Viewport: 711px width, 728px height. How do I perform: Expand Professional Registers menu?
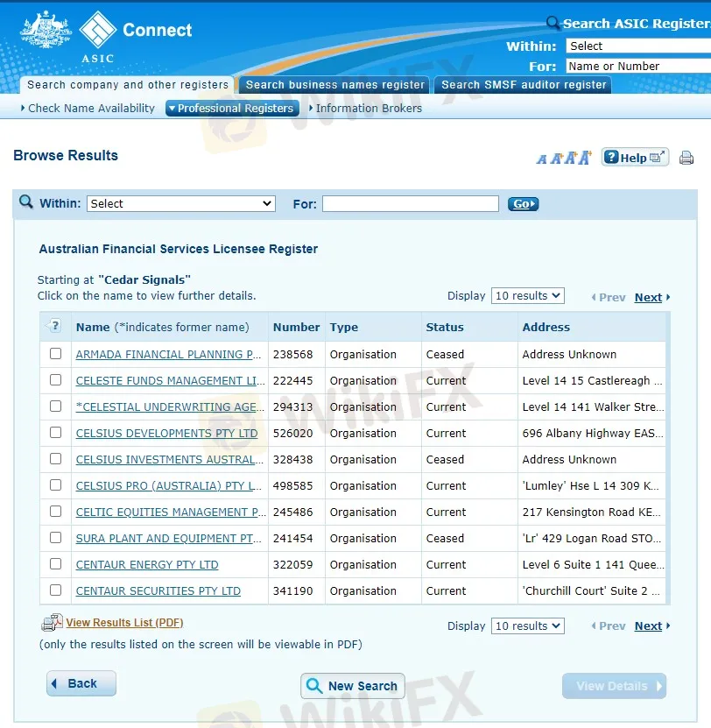click(232, 108)
